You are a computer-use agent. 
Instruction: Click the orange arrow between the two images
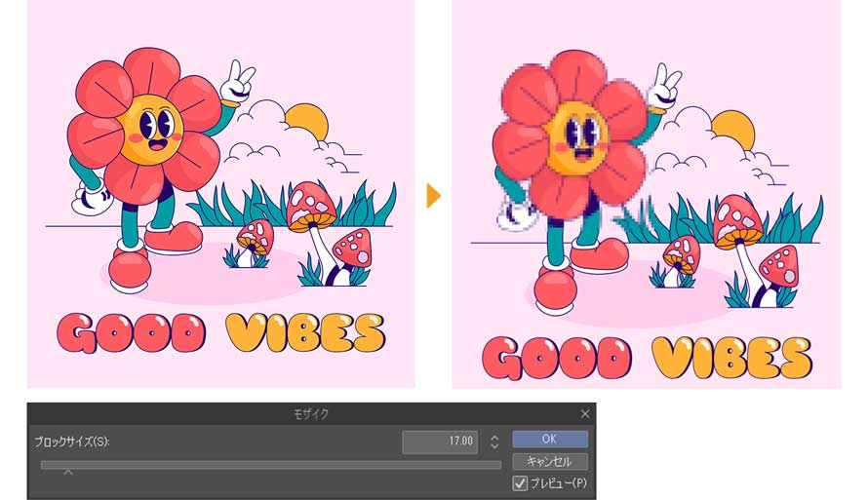(433, 196)
